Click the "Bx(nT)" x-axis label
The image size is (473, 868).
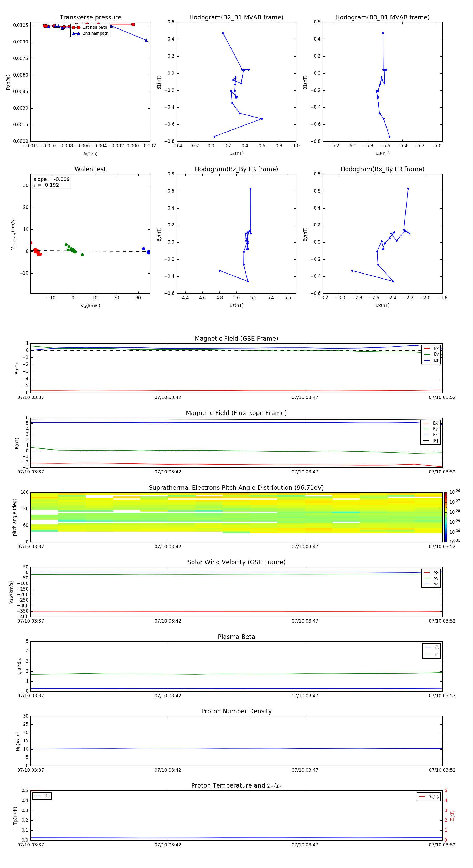[382, 305]
